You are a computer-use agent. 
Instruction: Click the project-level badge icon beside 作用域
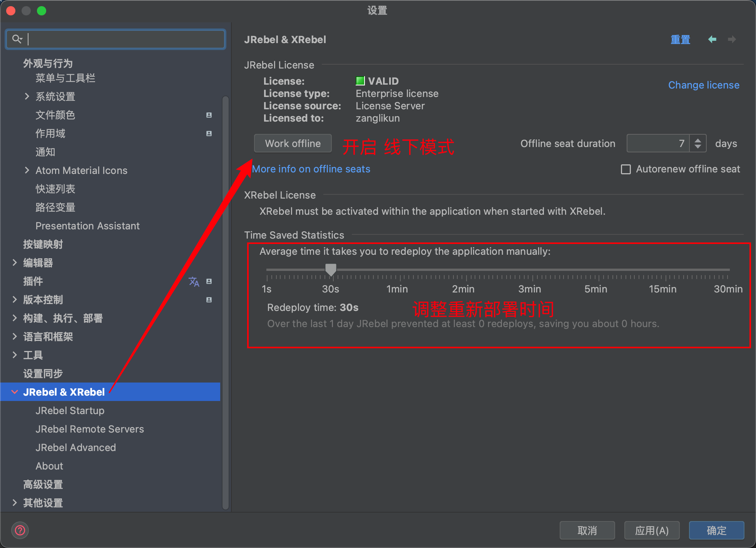209,134
